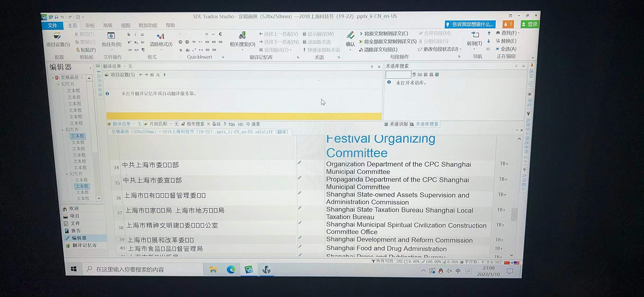The width and height of the screenshot is (644, 297).
Task: Click the 登录 (Sign in) button
Action: coord(529,24)
